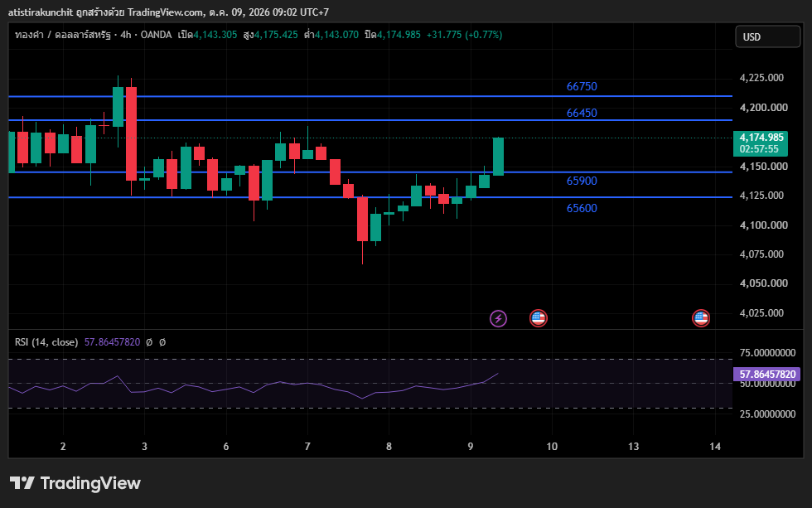
Task: Click the 4,100.000 price axis label
Action: click(763, 225)
